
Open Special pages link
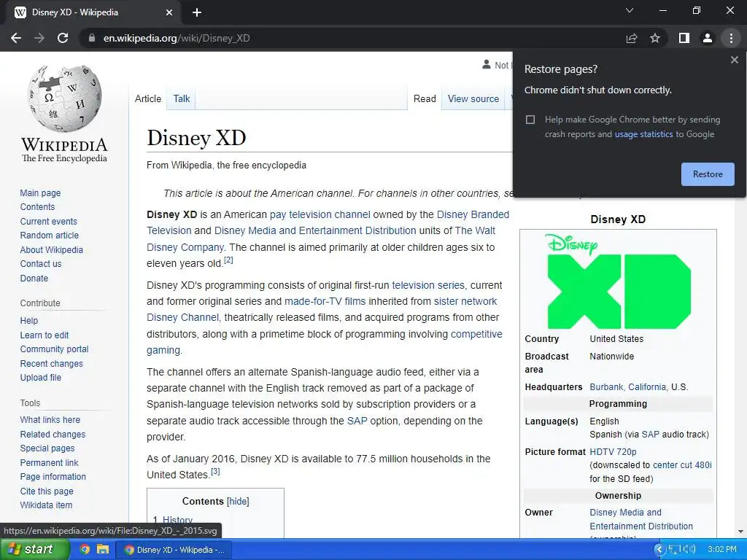point(47,448)
